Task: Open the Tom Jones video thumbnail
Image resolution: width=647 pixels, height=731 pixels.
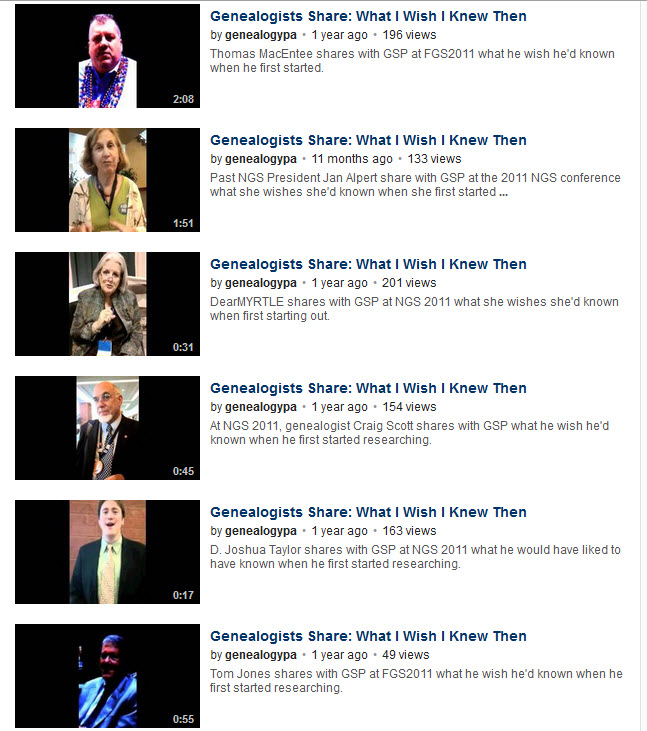Action: (x=107, y=676)
